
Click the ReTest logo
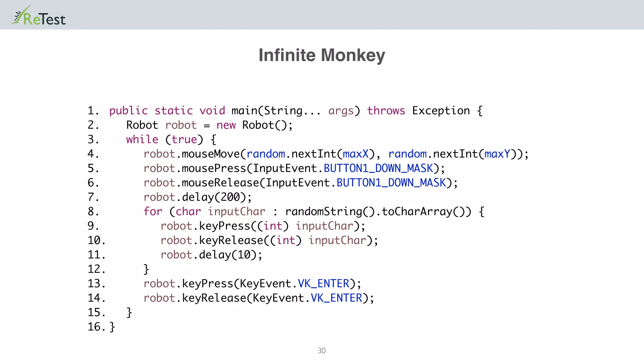tap(38, 15)
